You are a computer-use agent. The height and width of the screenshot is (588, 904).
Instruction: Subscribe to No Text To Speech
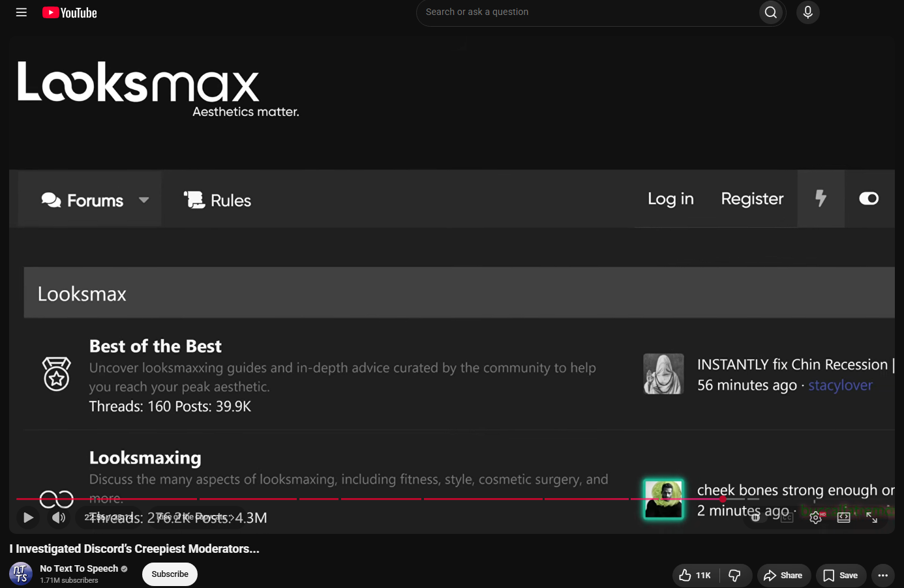click(x=170, y=574)
